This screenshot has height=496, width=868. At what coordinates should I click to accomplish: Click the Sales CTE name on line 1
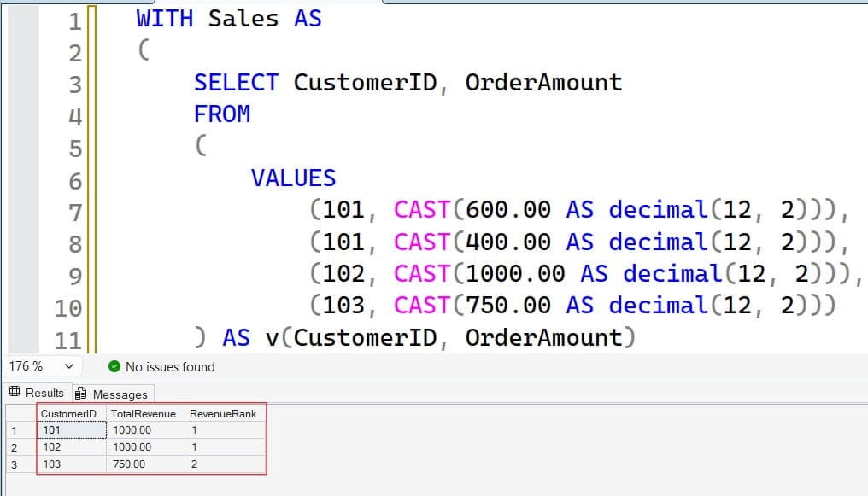(x=243, y=19)
